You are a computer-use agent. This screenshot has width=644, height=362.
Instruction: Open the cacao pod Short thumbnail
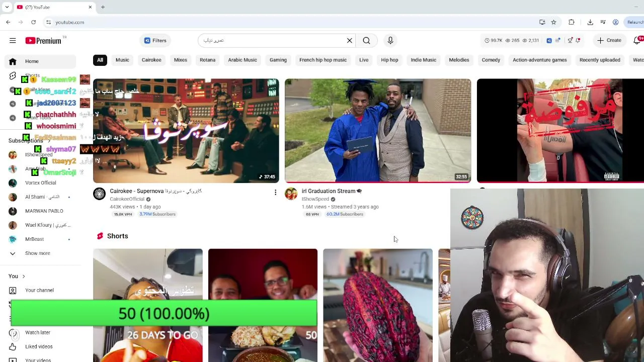378,305
